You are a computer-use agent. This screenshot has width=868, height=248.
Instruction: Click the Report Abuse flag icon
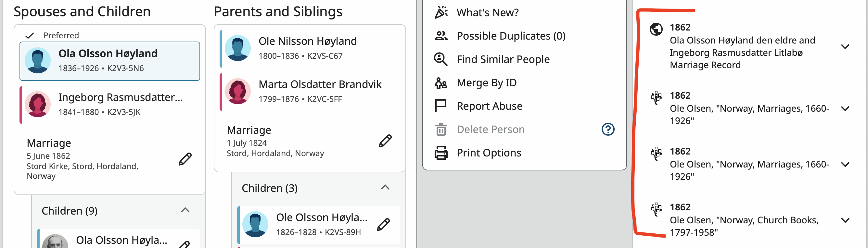pyautogui.click(x=441, y=106)
